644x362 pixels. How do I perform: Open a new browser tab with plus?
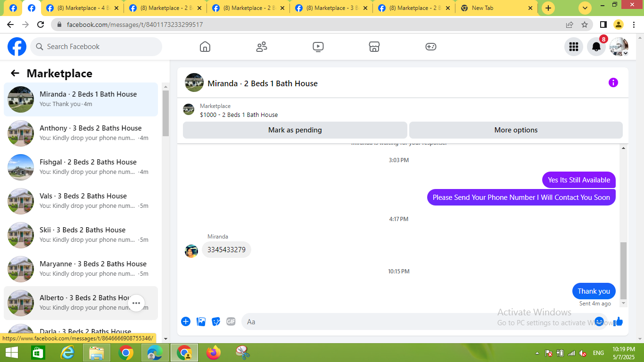coord(548,8)
